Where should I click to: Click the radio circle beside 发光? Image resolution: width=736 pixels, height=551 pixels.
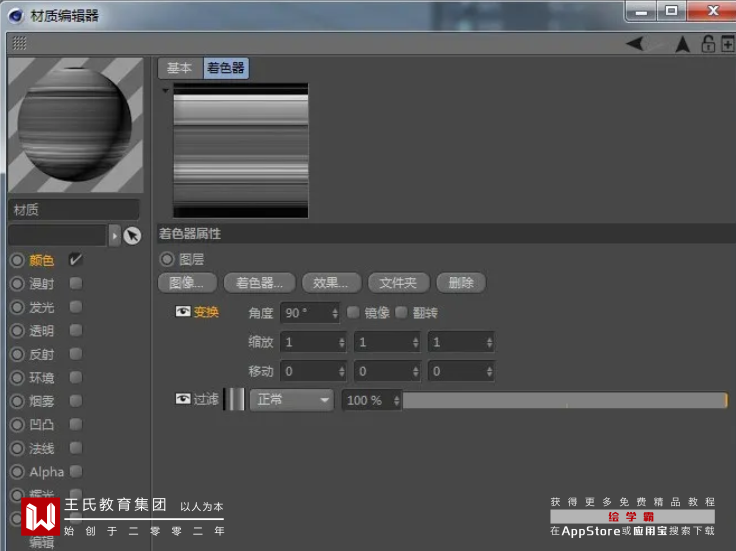pos(17,307)
